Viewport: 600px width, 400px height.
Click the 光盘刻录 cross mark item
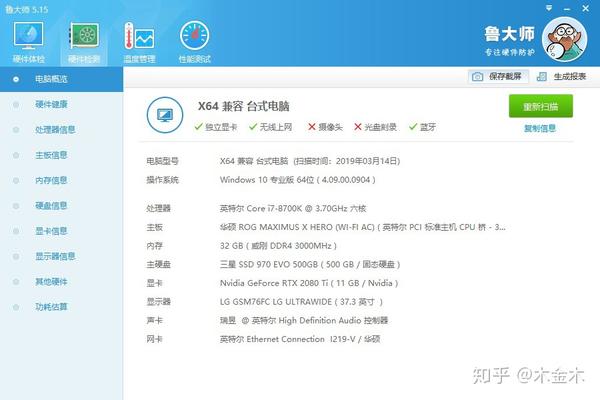[375, 127]
